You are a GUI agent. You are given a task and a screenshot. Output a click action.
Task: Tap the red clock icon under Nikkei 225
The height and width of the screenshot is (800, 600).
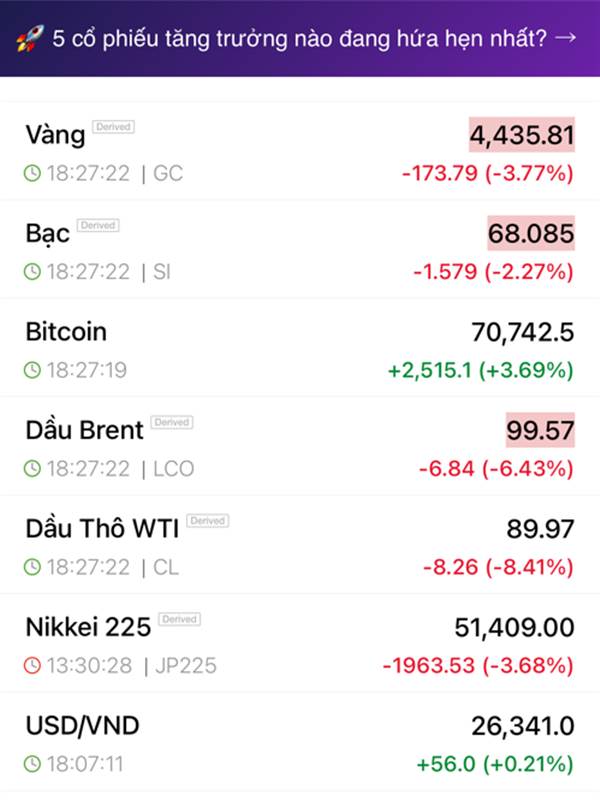pyautogui.click(x=33, y=665)
